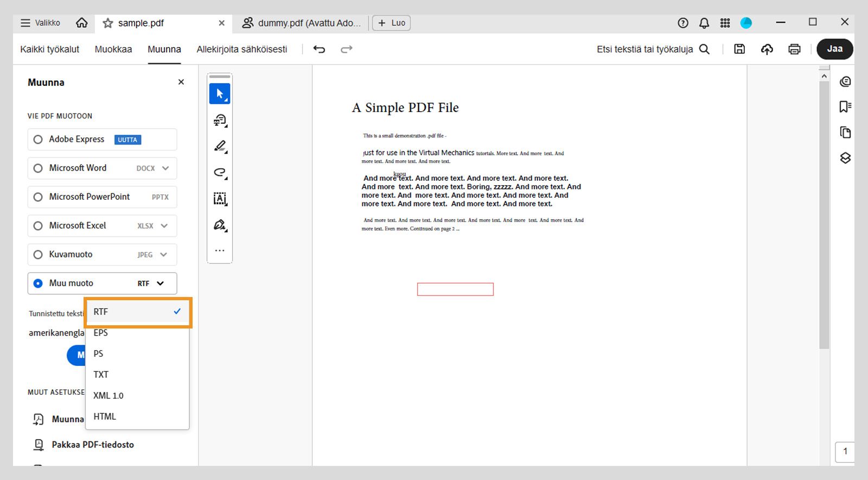868x480 pixels.
Task: Click scroll up arrow
Action: [x=824, y=76]
